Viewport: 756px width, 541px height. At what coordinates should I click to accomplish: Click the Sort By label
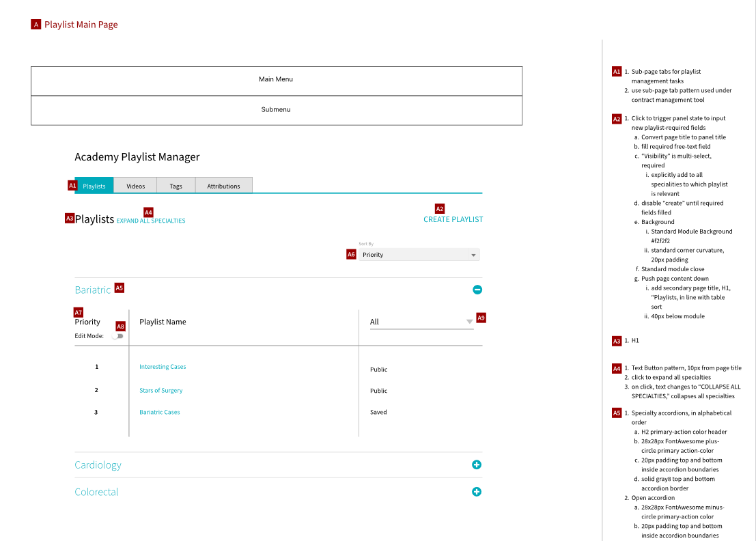[x=366, y=244]
